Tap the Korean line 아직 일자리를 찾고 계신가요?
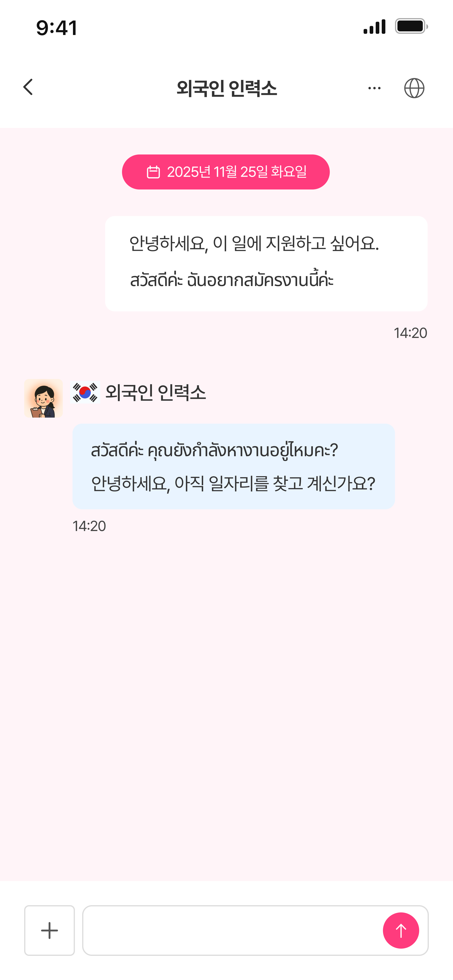The width and height of the screenshot is (453, 980). pyautogui.click(x=233, y=483)
